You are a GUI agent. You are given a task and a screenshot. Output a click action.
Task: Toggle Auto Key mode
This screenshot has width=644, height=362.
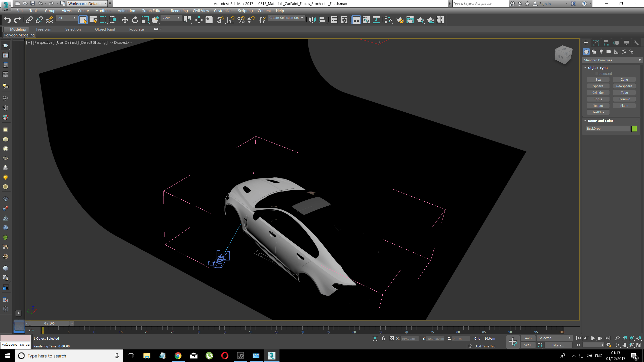(x=528, y=338)
